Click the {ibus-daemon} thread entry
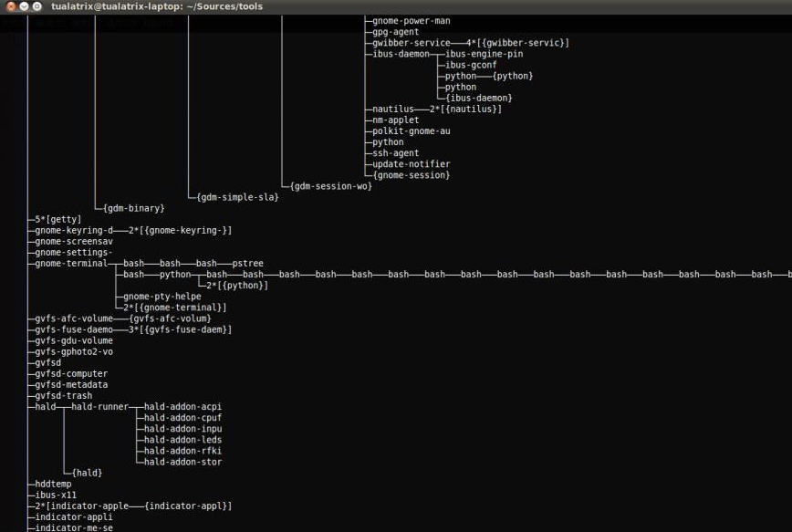The image size is (792, 532). pos(479,98)
